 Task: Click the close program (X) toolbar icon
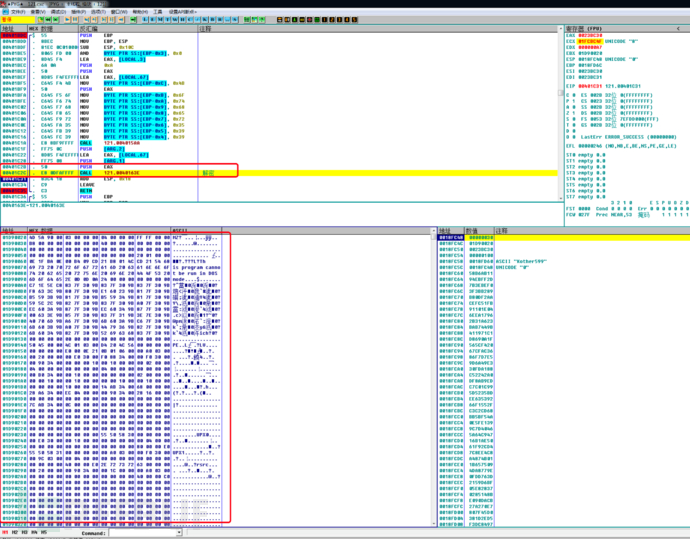coord(55,19)
